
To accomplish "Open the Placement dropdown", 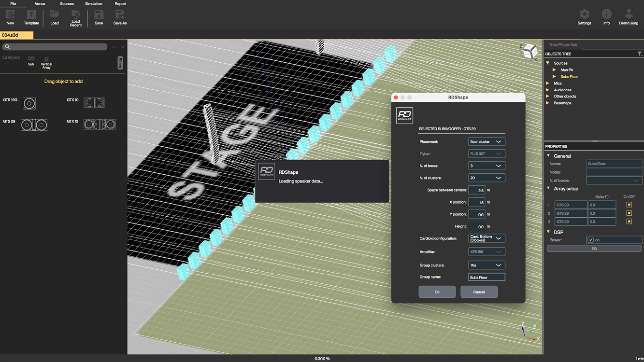I will point(487,141).
